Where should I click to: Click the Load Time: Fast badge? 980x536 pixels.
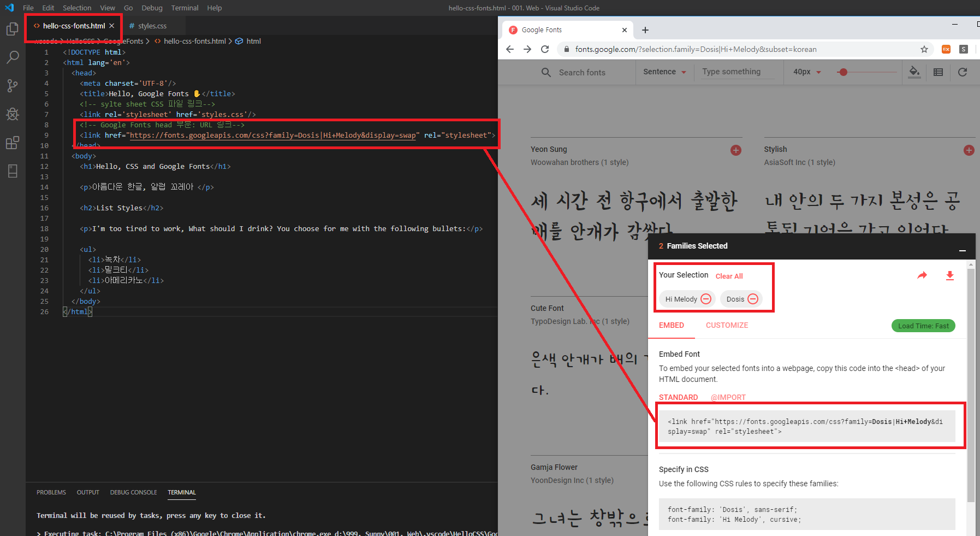pyautogui.click(x=923, y=326)
